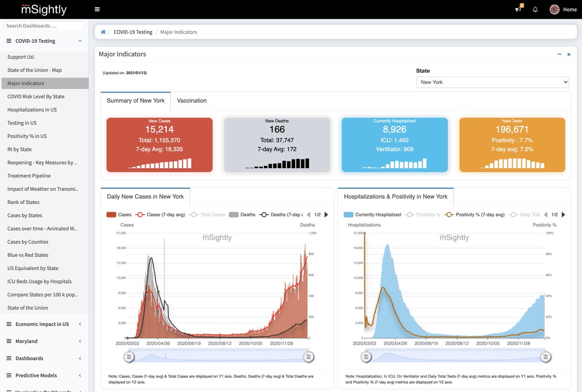The width and height of the screenshot is (582, 392).
Task: Open Hospitalizations in US dashboard
Action: pyautogui.click(x=32, y=110)
